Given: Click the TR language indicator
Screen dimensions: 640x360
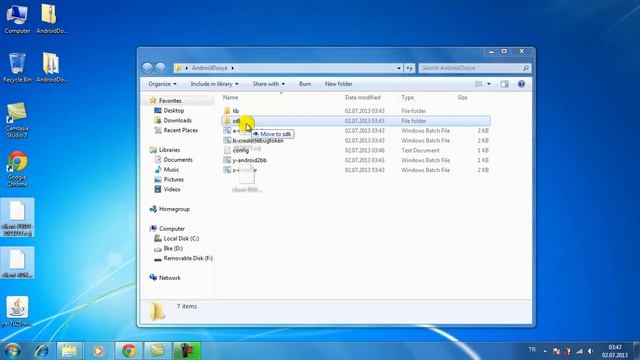Looking at the screenshot, I should pyautogui.click(x=532, y=349).
